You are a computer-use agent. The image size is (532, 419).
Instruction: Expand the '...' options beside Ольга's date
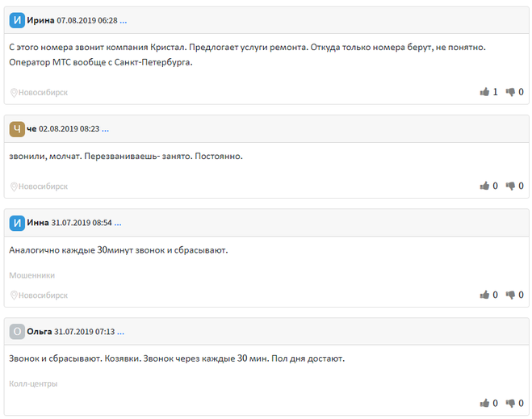pyautogui.click(x=120, y=332)
